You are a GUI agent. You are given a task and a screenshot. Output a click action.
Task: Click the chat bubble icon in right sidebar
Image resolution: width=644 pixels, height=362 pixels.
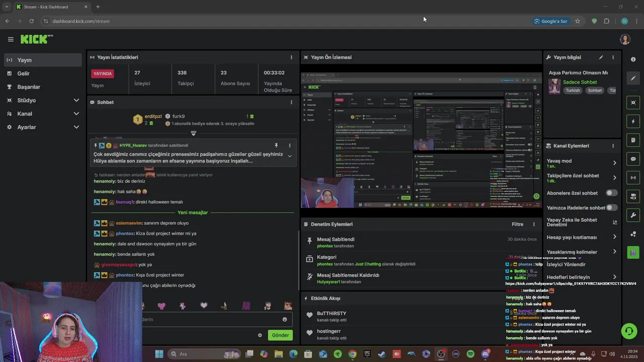[633, 159]
